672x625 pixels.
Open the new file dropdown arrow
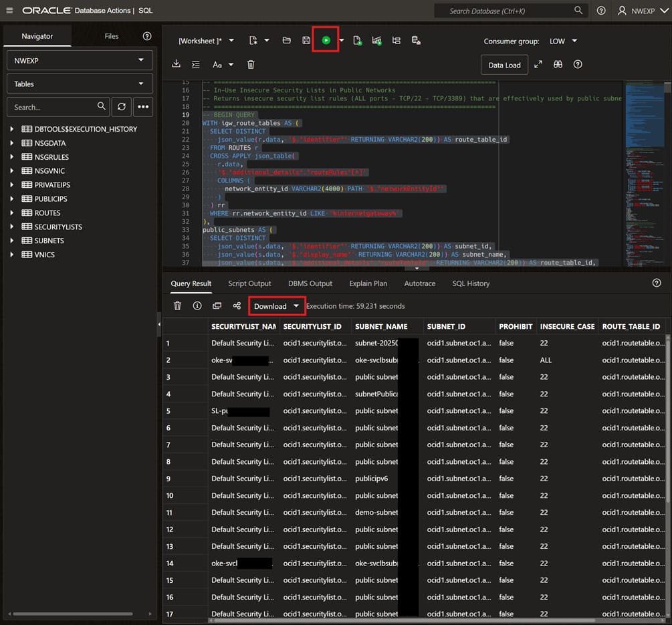(267, 41)
